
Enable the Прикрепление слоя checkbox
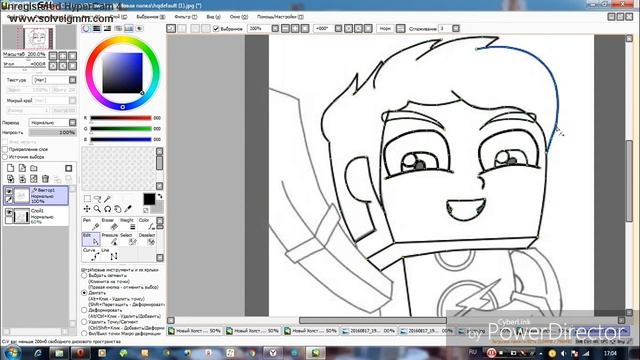(5, 149)
